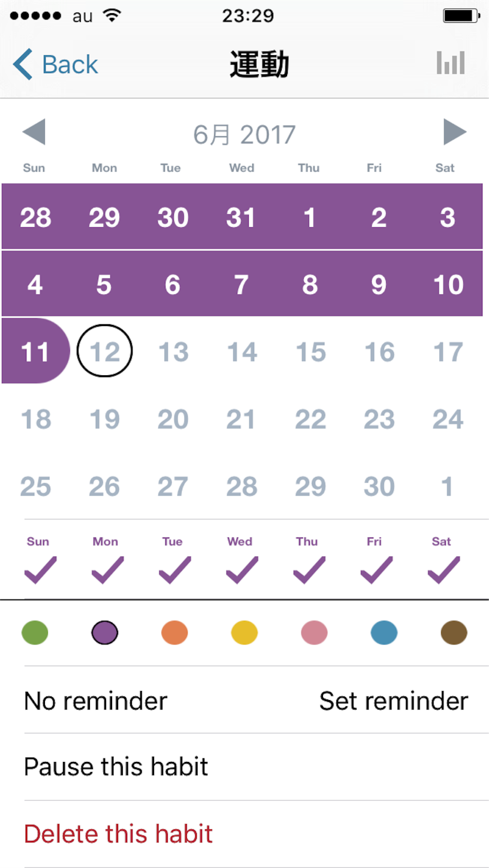489x868 pixels.
Task: Toggle the Wednesday checkmark
Action: coord(242,570)
